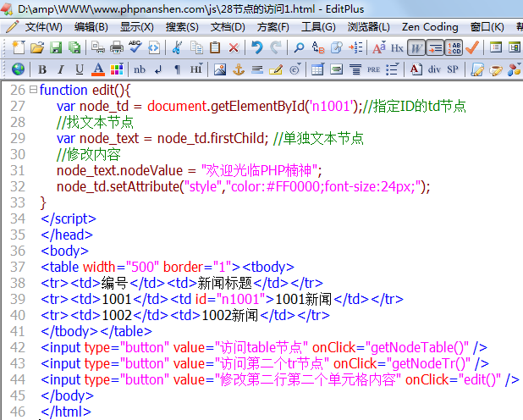The width and height of the screenshot is (523, 420).
Task: Toggle auto indent
Action: pyautogui.click(x=435, y=47)
